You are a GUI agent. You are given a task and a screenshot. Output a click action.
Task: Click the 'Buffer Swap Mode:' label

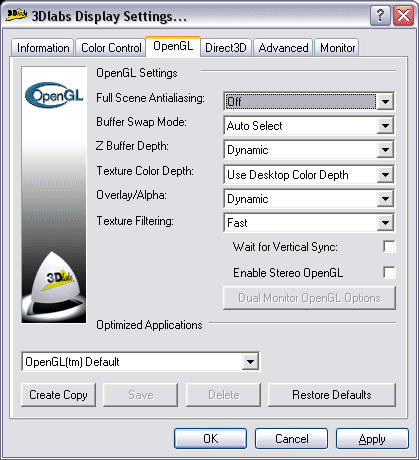click(141, 122)
